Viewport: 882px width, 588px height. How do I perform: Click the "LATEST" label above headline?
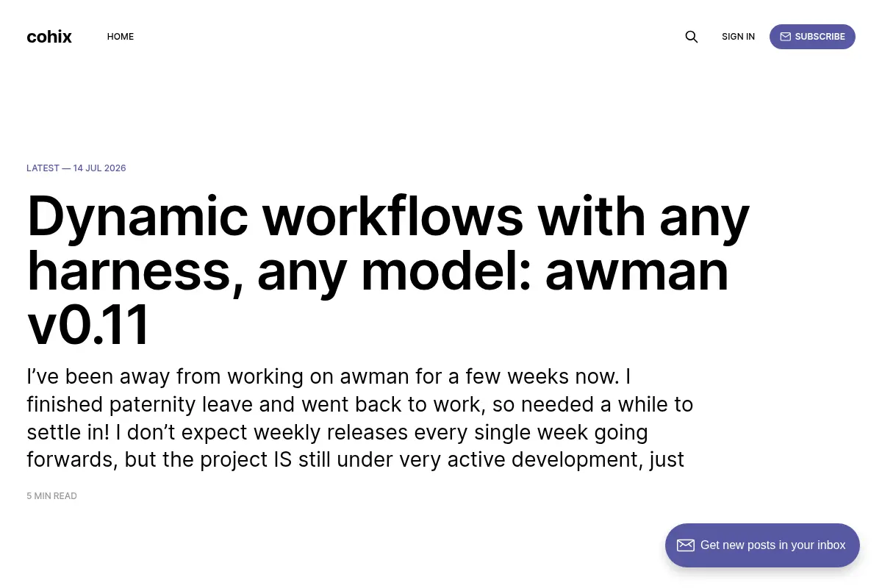[43, 168]
